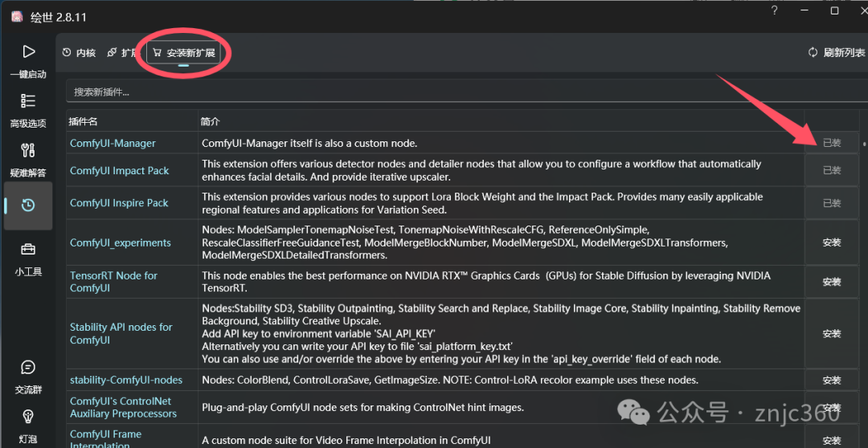Open 高级选项 advanced options in sidebar

click(27, 100)
